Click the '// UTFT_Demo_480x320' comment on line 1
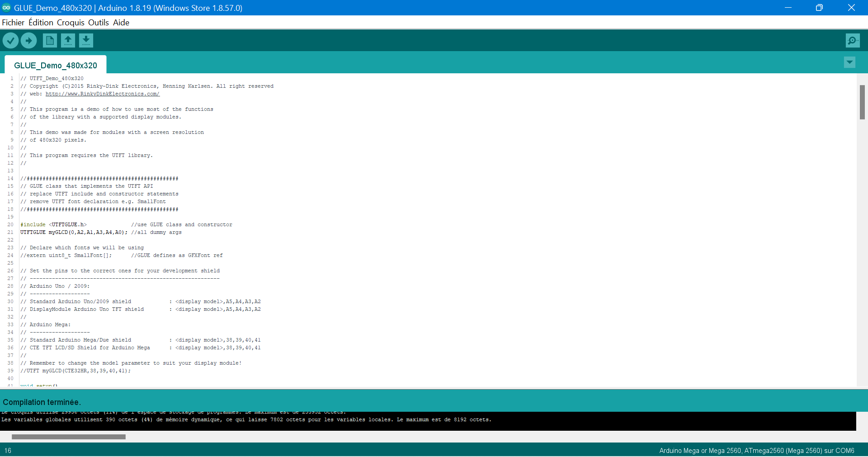Image resolution: width=868 pixels, height=457 pixels. [52, 79]
